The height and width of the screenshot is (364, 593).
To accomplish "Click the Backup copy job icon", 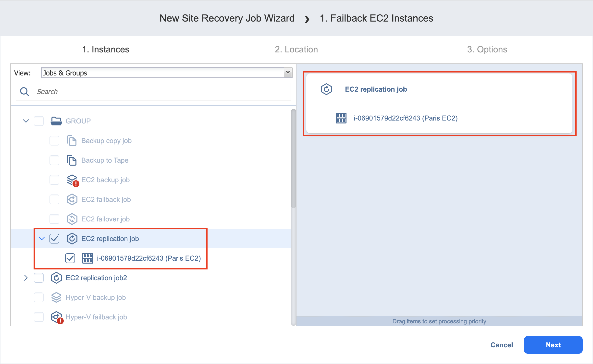I will coord(72,141).
